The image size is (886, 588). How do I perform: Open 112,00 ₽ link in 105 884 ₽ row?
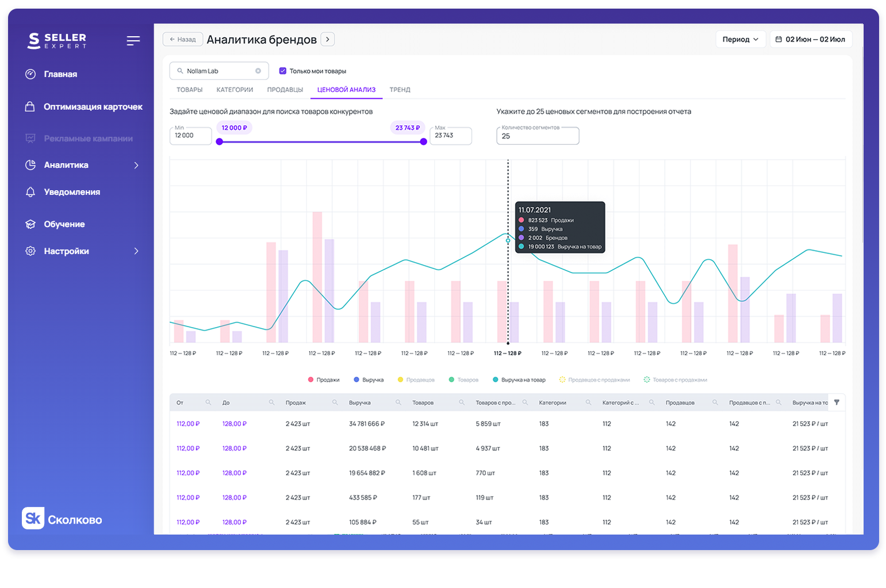[x=188, y=522]
